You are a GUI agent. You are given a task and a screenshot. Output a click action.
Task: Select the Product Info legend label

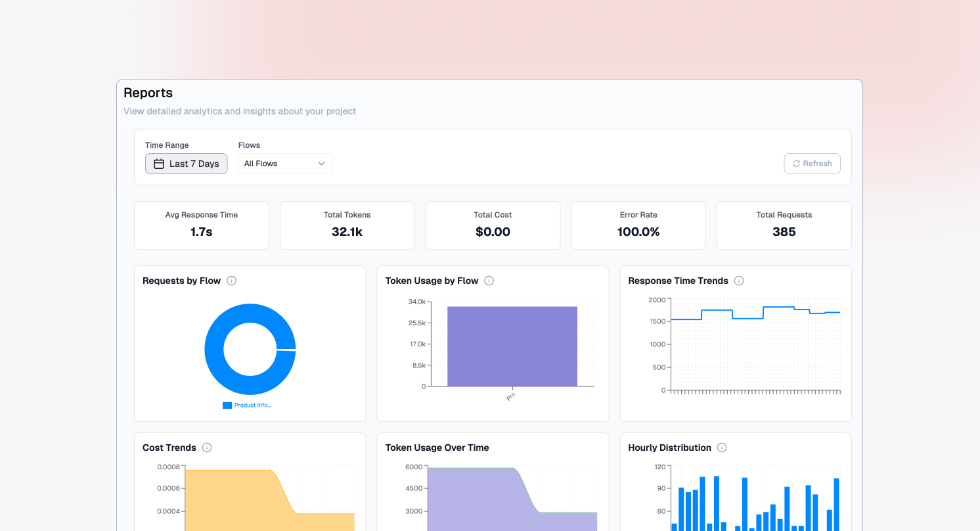click(x=253, y=405)
